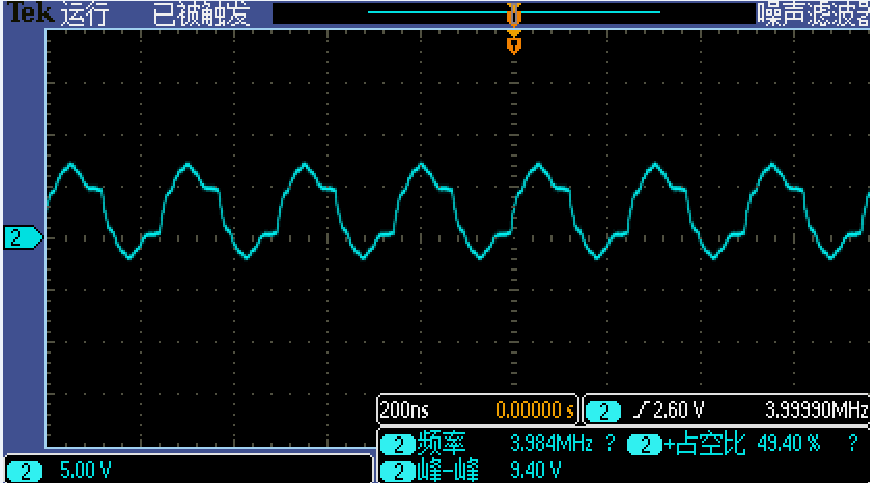Click the rising edge trigger slope icon
The image size is (870, 483).
point(642,410)
